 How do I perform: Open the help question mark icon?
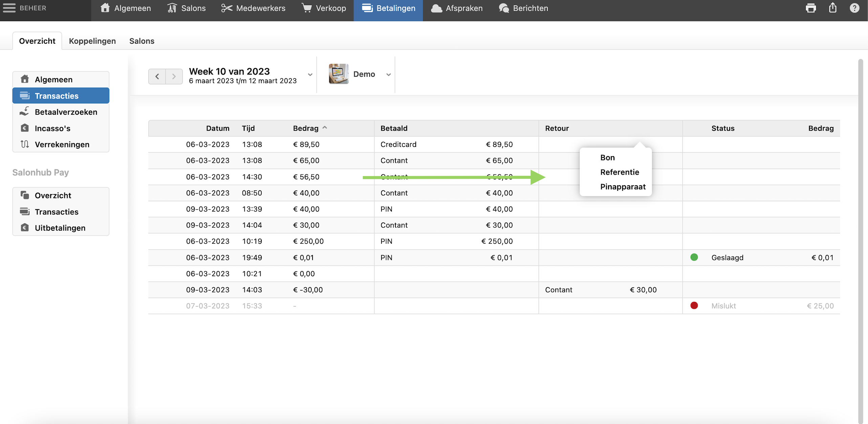click(x=854, y=8)
